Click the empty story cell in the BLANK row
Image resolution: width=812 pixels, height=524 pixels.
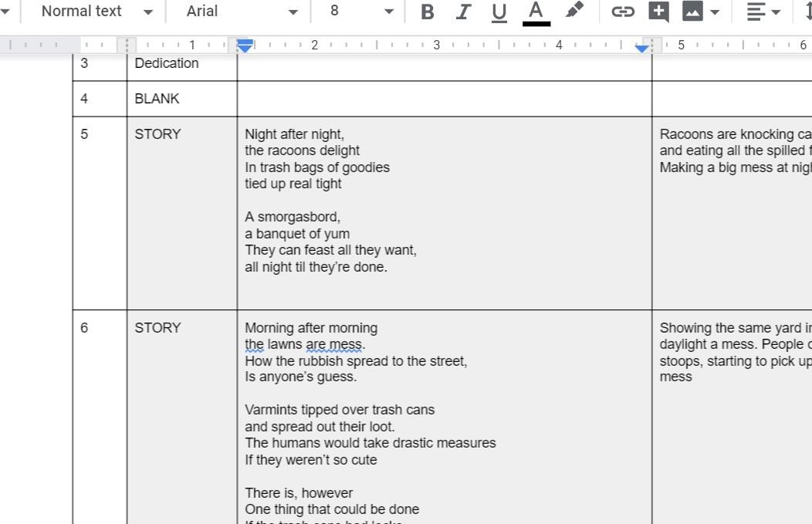point(445,98)
